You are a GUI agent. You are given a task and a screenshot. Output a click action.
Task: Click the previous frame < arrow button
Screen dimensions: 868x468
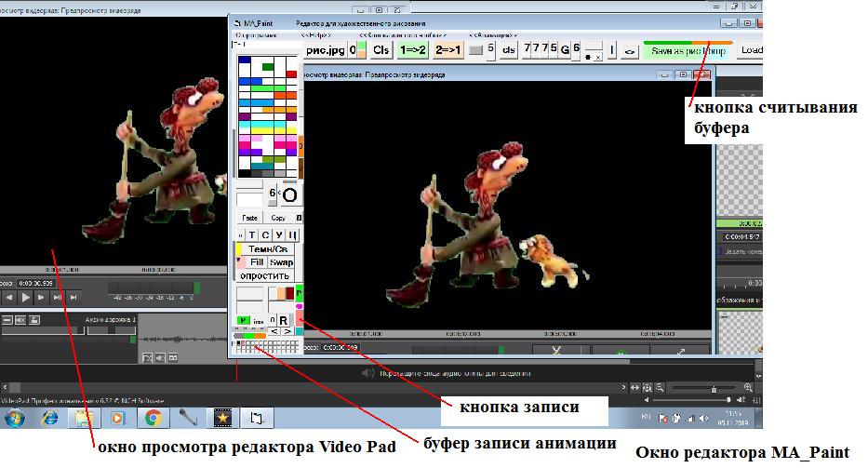pyautogui.click(x=274, y=331)
